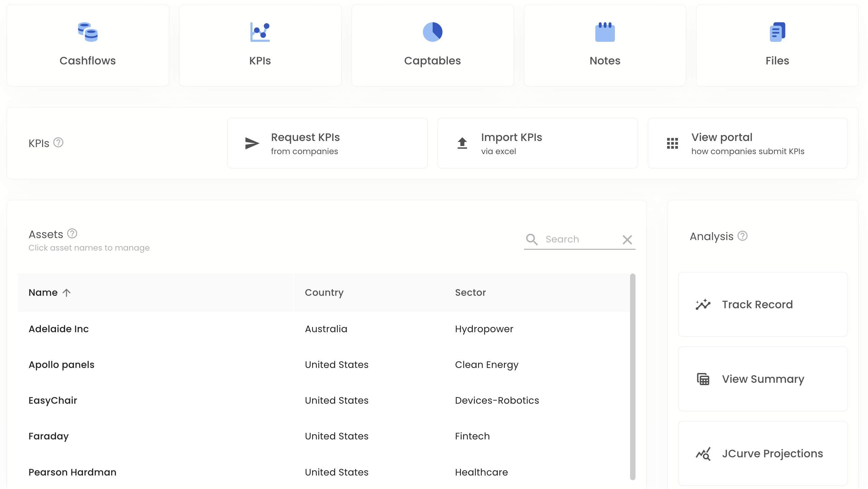Sort by the Name column arrow

click(x=66, y=292)
